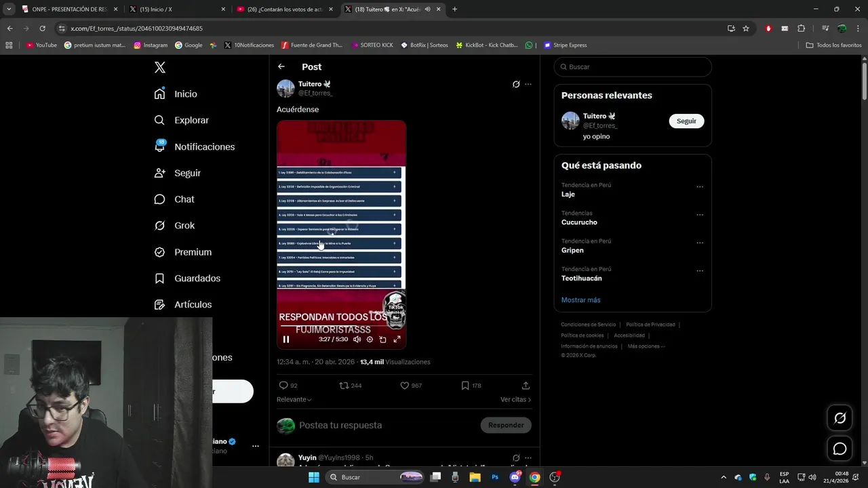Click the reply icon with 92 replies

[x=283, y=385]
